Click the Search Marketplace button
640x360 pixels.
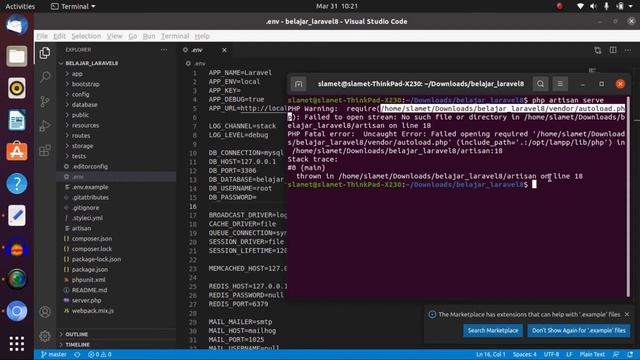[493, 330]
